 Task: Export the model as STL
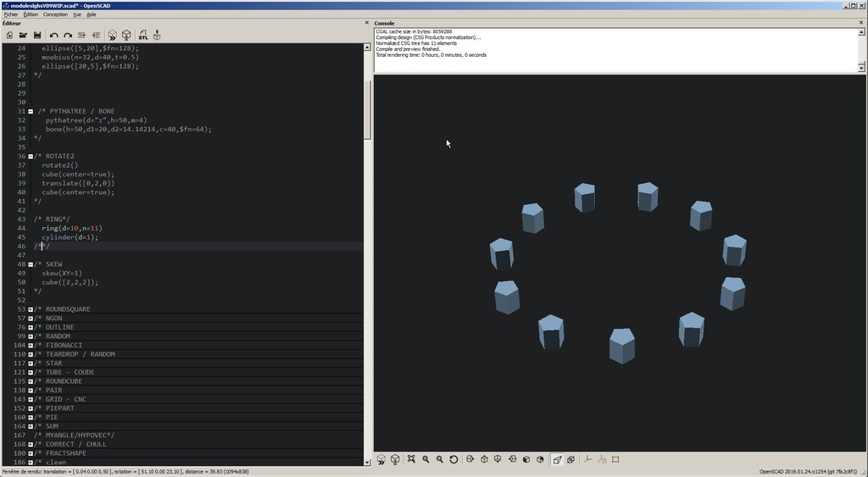(x=143, y=36)
